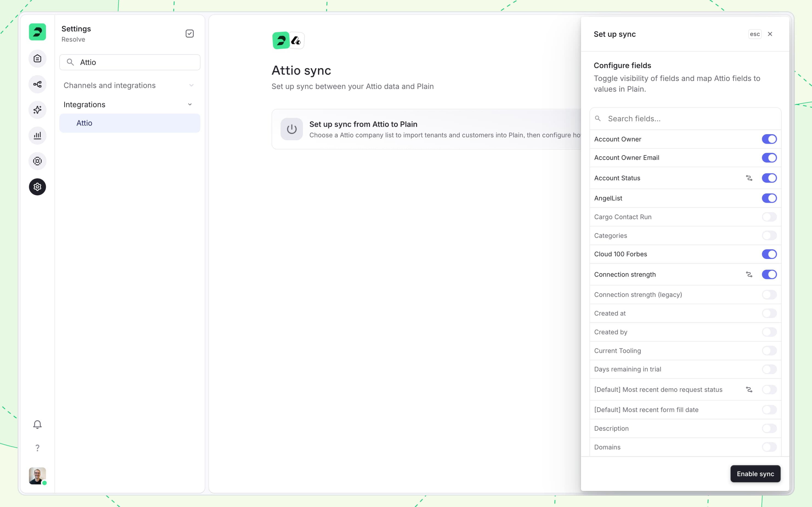This screenshot has height=507, width=812.
Task: Enable Days remaining in trial toggle
Action: pos(769,369)
